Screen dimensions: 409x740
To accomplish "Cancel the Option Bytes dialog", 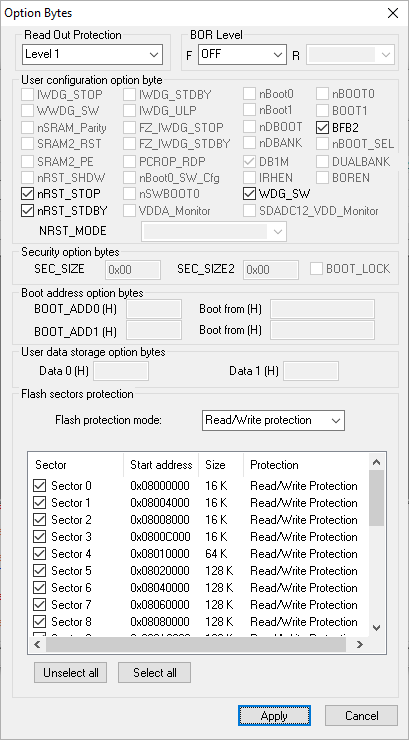I will 361,715.
